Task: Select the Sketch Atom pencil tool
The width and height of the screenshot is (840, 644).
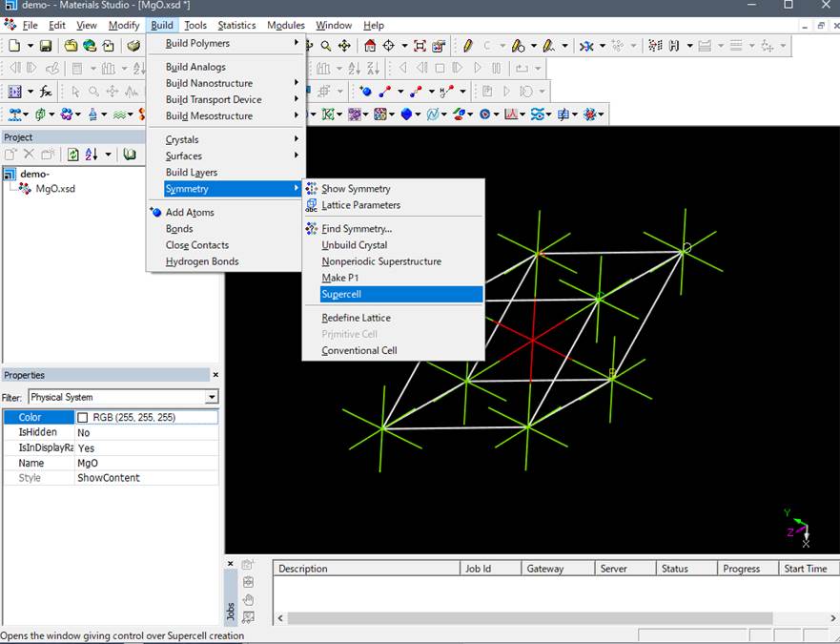Action: pos(468,46)
